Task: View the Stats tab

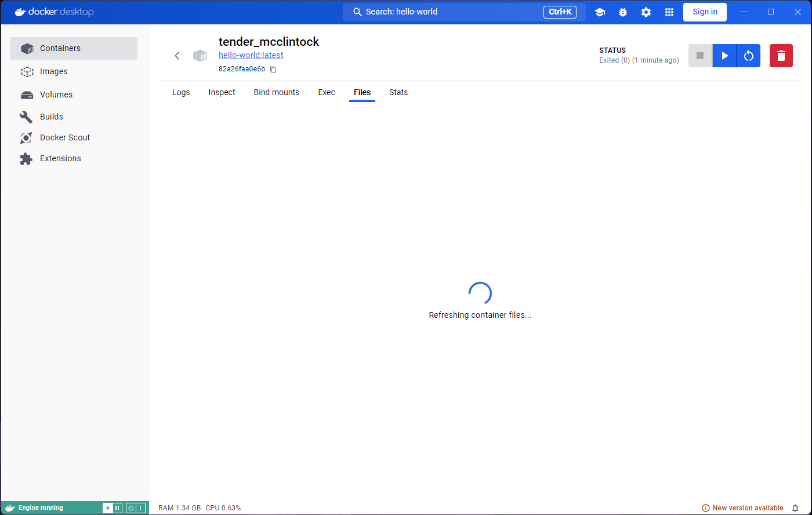Action: click(x=398, y=92)
